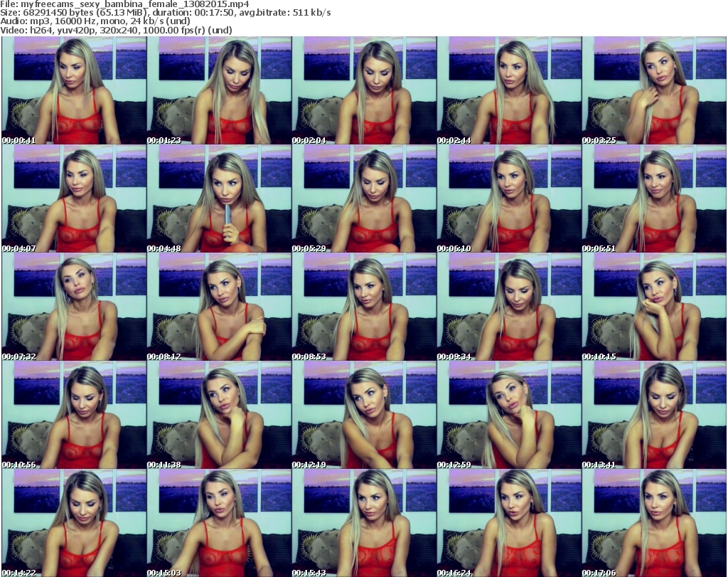Select the frame marked 00:15:03
Viewport: 728px width, 577px height.
219,523
